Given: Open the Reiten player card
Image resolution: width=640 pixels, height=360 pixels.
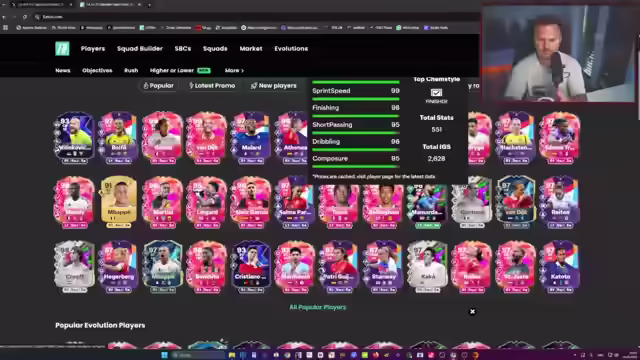Looking at the screenshot, I should tap(560, 202).
